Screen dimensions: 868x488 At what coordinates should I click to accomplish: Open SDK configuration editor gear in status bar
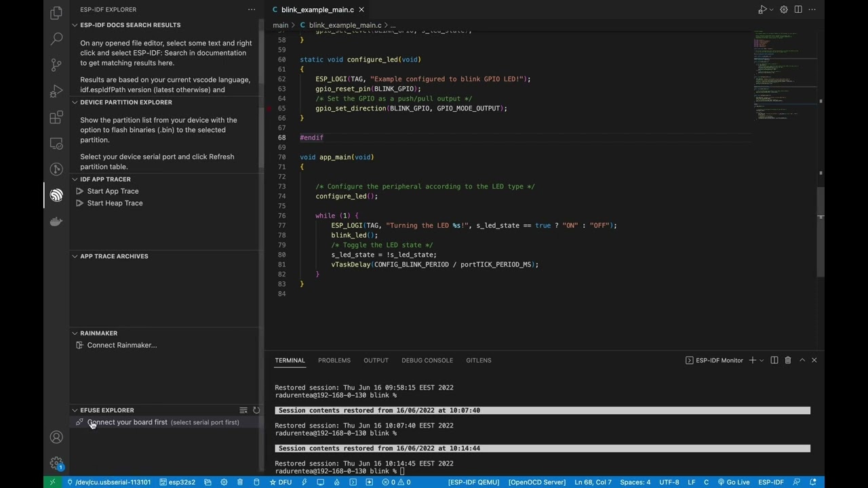[224, 482]
